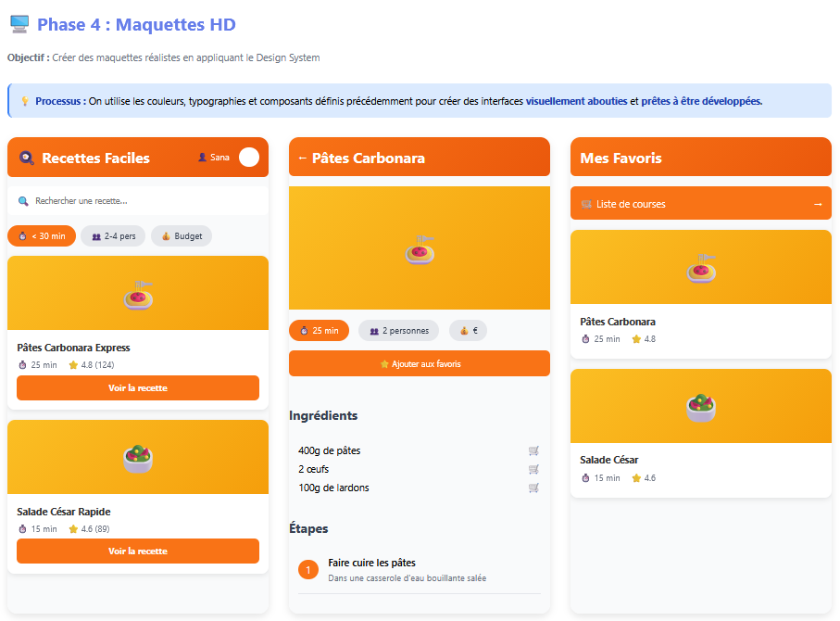Click the cart icon beside 2 œufs
The height and width of the screenshot is (621, 840).
533,470
